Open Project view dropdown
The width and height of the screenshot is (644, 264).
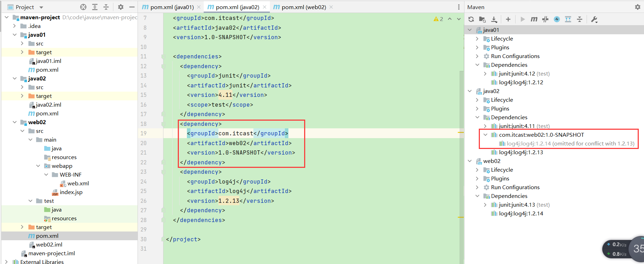(x=41, y=7)
